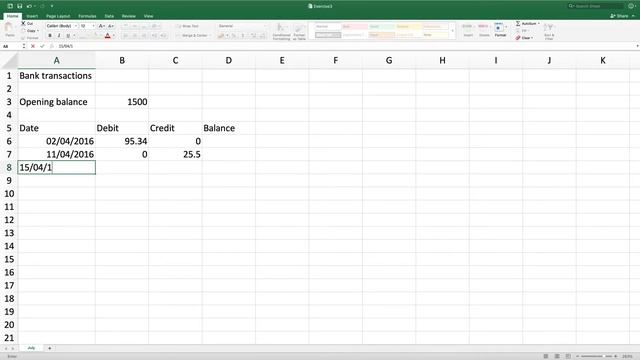Viewport: 640px width, 360px height.
Task: Switch to the Page Layout tab
Action: pyautogui.click(x=58, y=16)
